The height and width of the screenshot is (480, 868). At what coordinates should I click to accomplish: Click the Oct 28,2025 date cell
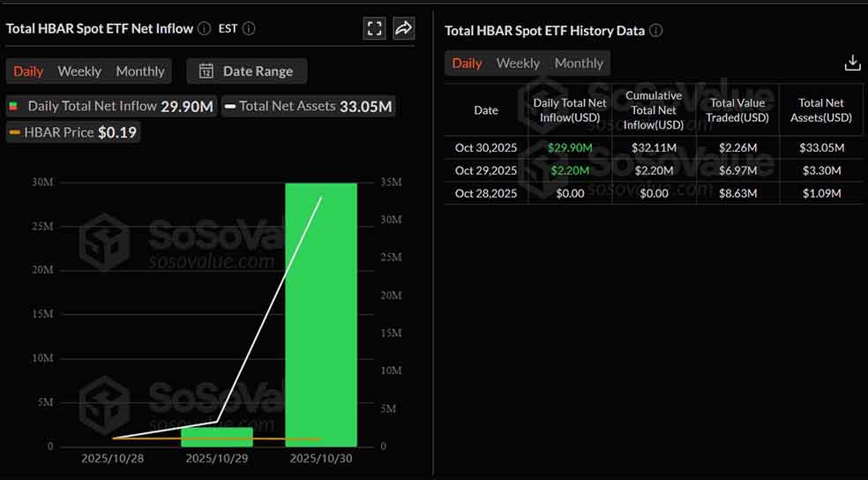(486, 193)
